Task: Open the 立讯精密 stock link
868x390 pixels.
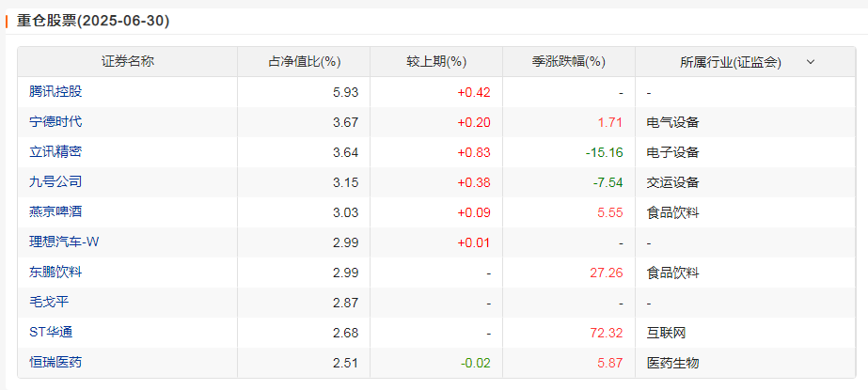Action: [55, 151]
